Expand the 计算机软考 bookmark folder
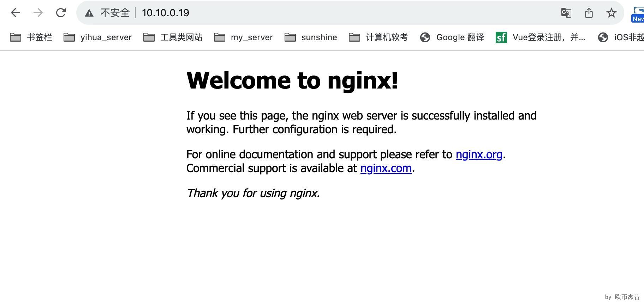This screenshot has height=304, width=644. (378, 37)
